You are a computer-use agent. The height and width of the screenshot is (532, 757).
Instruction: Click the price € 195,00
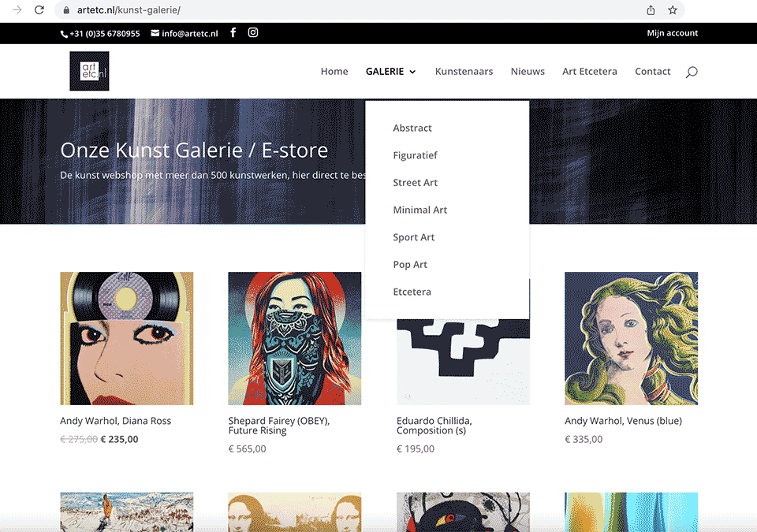(x=416, y=449)
